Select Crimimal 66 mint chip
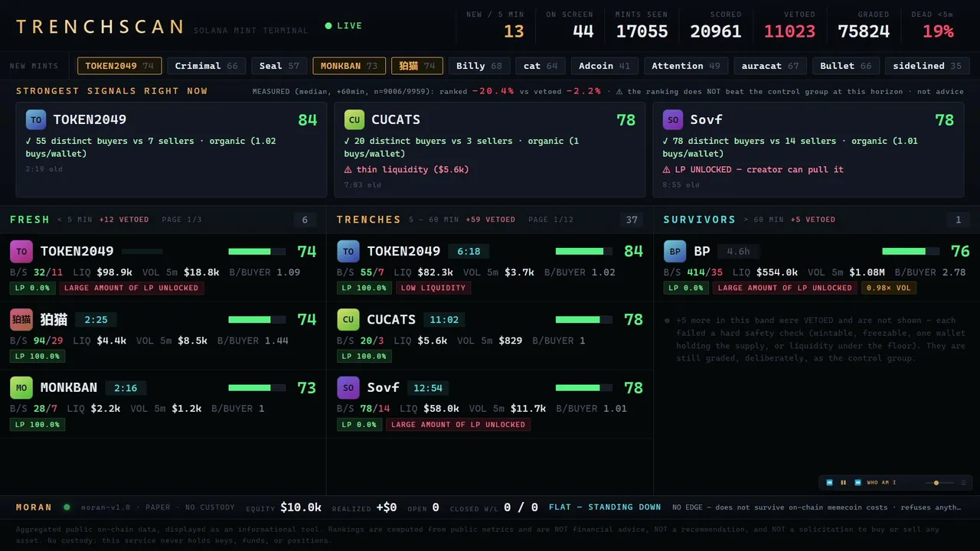Viewport: 980px width, 551px height. [206, 66]
